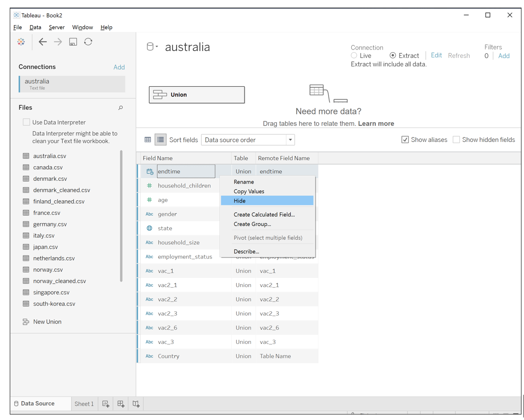Click the save icon in toolbar
This screenshot has height=420, width=524.
pyautogui.click(x=73, y=42)
